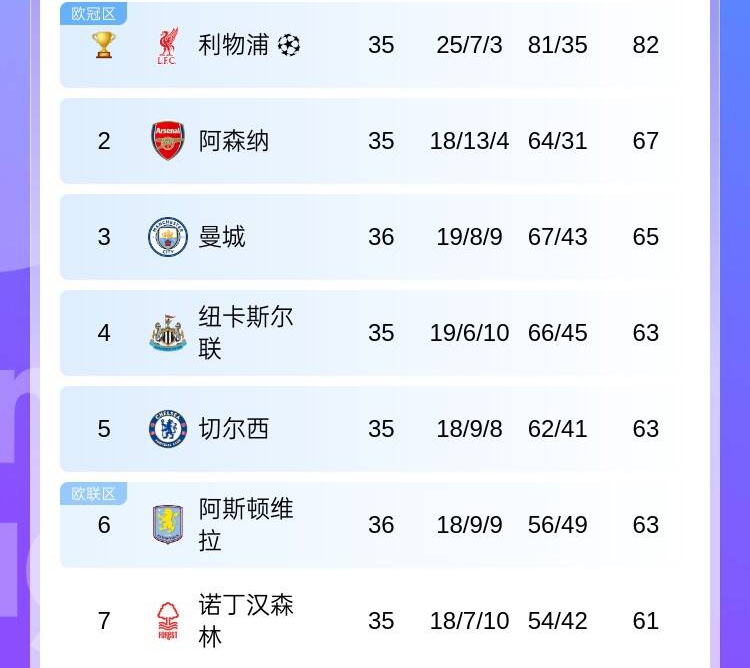Open the 阿森纳 team name
The width and height of the screenshot is (750, 668).
(x=234, y=141)
